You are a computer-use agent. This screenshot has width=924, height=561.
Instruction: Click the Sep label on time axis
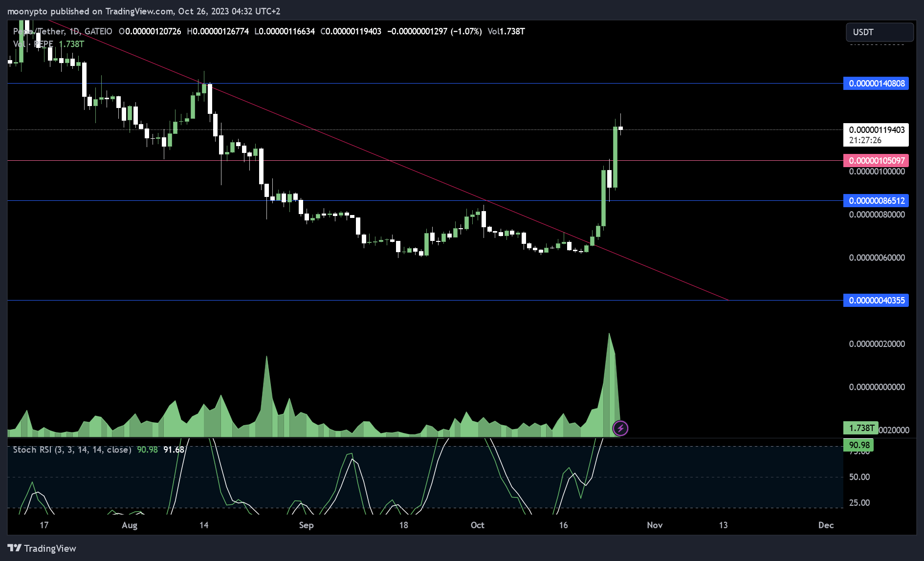coord(306,525)
